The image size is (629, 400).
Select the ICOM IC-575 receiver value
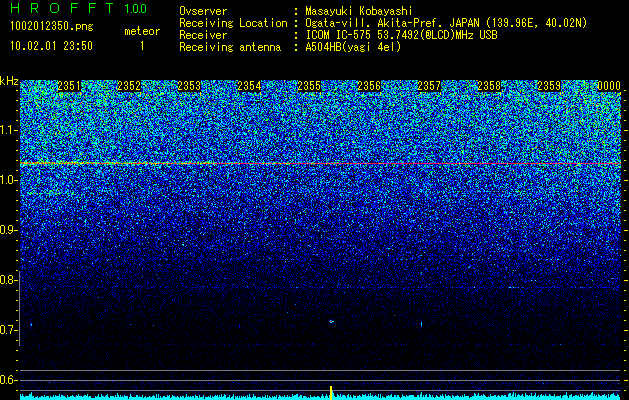click(x=401, y=35)
